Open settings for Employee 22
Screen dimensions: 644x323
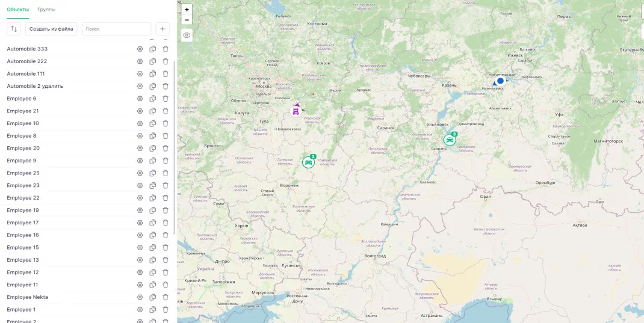click(140, 198)
